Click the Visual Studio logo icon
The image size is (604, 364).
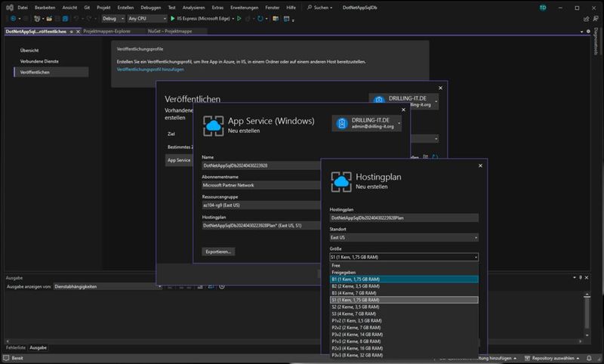(x=10, y=8)
